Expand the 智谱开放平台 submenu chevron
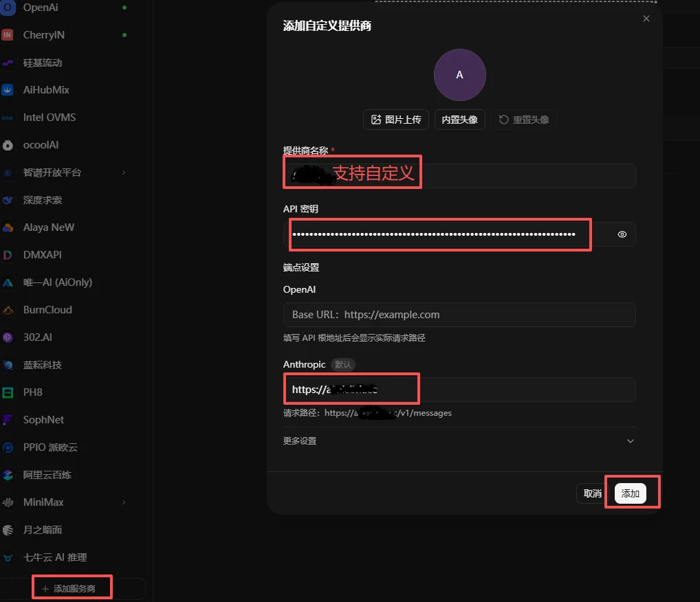Screen dimensions: 700x602 (124, 172)
